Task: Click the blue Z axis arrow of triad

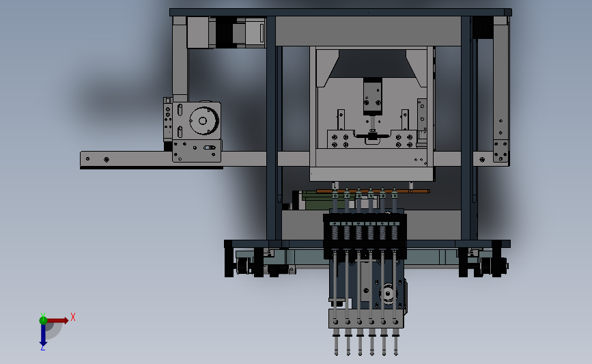Action: [x=43, y=335]
